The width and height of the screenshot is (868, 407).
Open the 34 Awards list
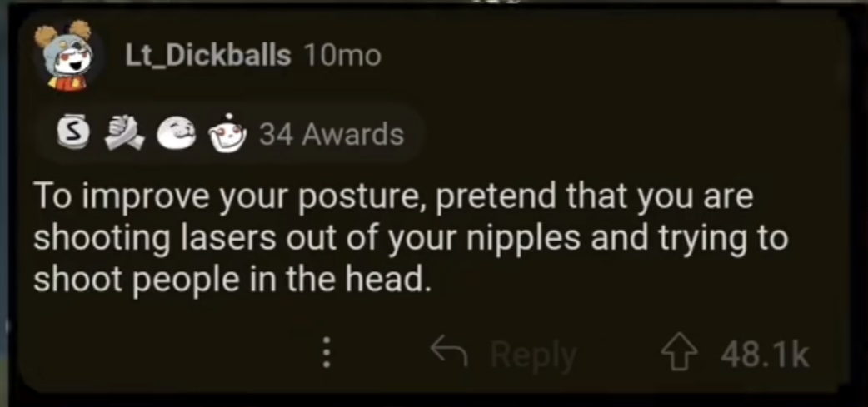pyautogui.click(x=332, y=134)
